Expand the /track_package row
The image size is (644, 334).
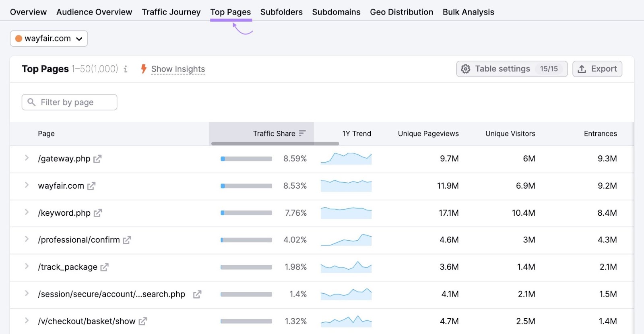coord(27,266)
